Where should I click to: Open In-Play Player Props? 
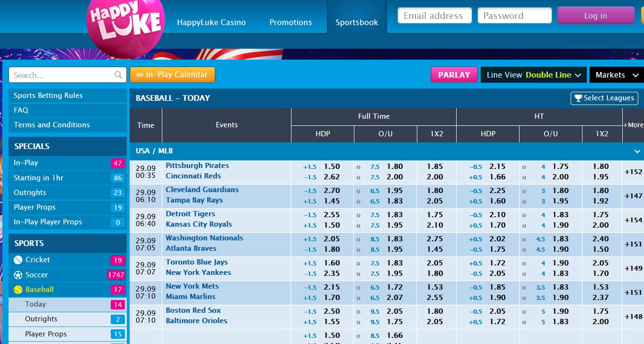click(x=68, y=222)
